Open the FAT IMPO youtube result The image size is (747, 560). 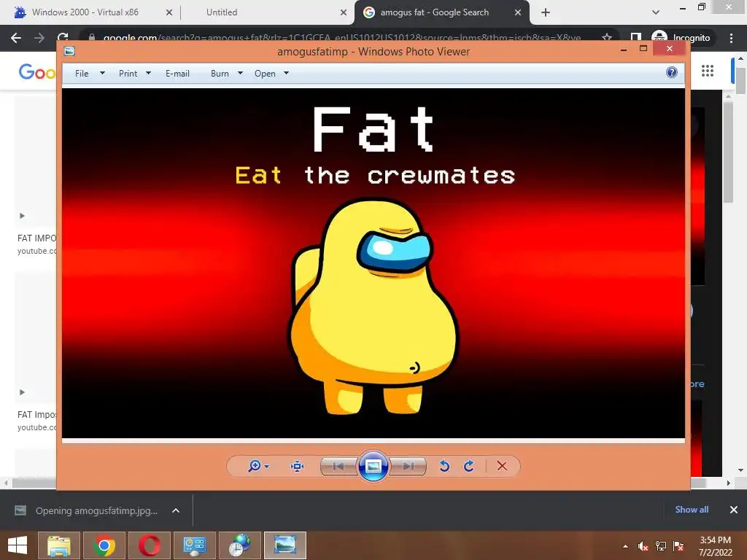coord(36,244)
